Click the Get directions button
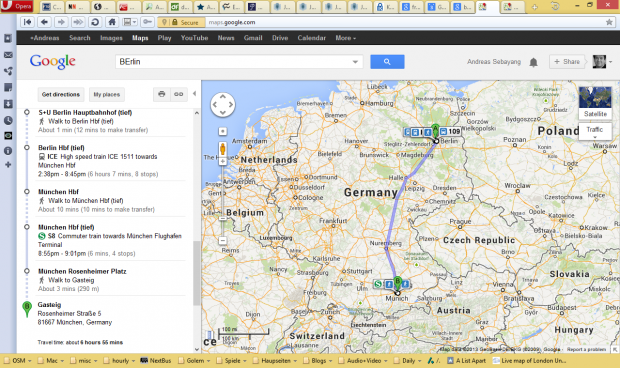The width and height of the screenshot is (620, 368). (61, 94)
